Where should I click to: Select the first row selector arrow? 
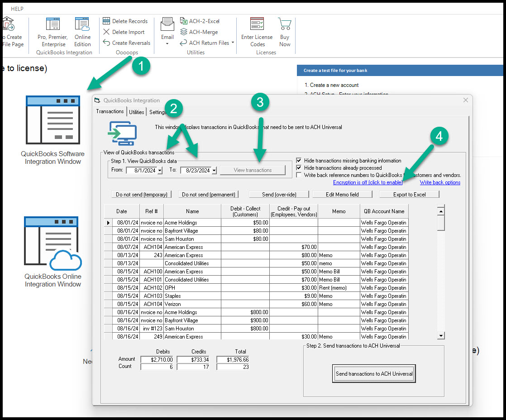pyautogui.click(x=108, y=223)
